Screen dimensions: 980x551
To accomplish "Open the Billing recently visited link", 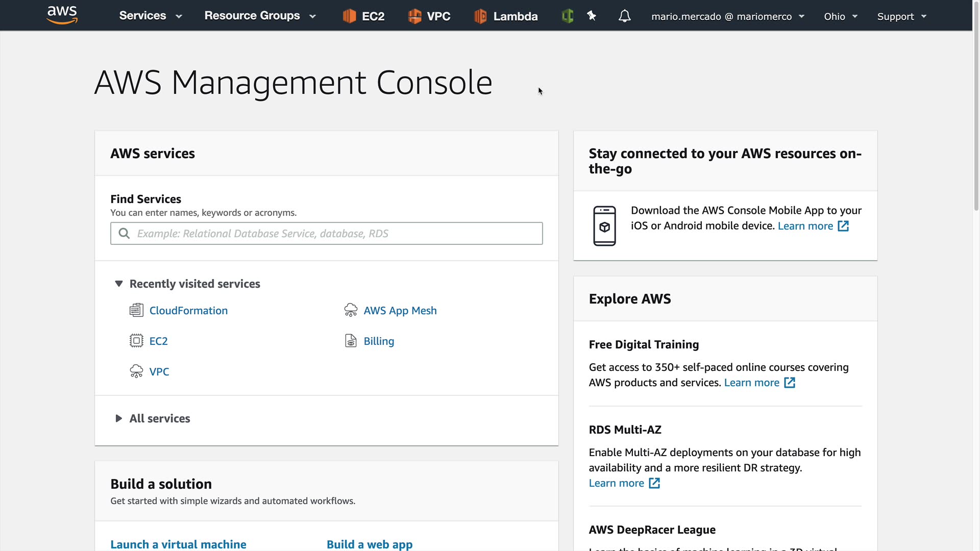I will tap(378, 341).
